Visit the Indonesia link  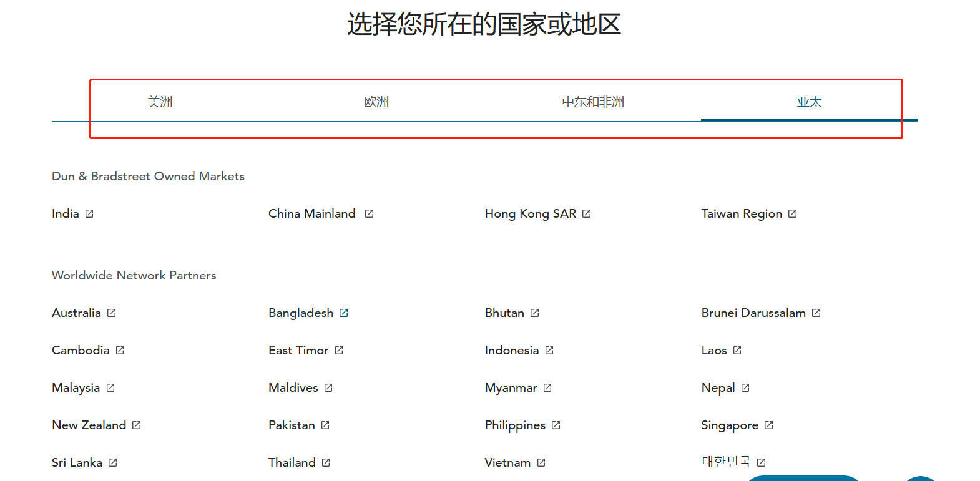click(x=512, y=350)
